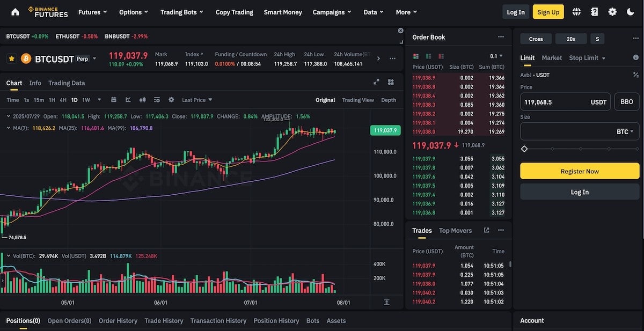
Task: Favorite BTCUSDT with the star icon
Action: (11, 58)
